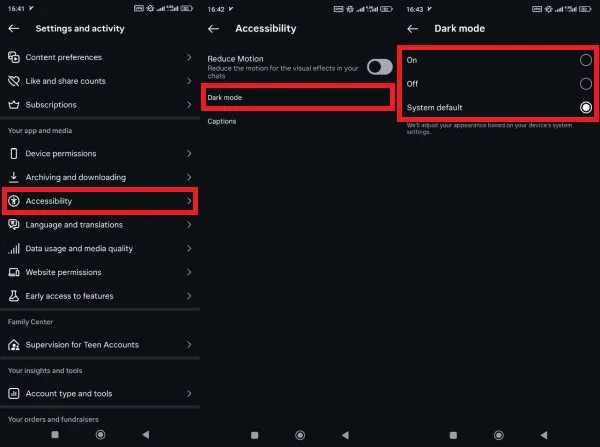The height and width of the screenshot is (447, 600).
Task: Tap the Early access flask icon
Action: (14, 296)
